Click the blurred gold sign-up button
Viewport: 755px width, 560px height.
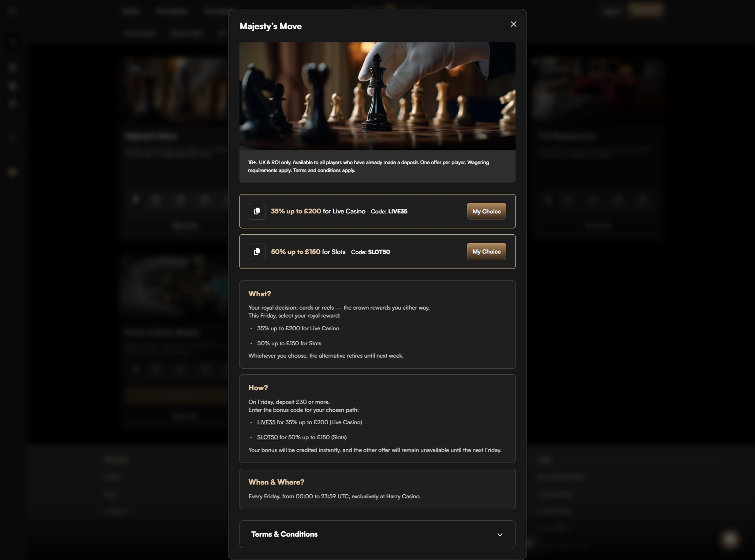tap(646, 10)
